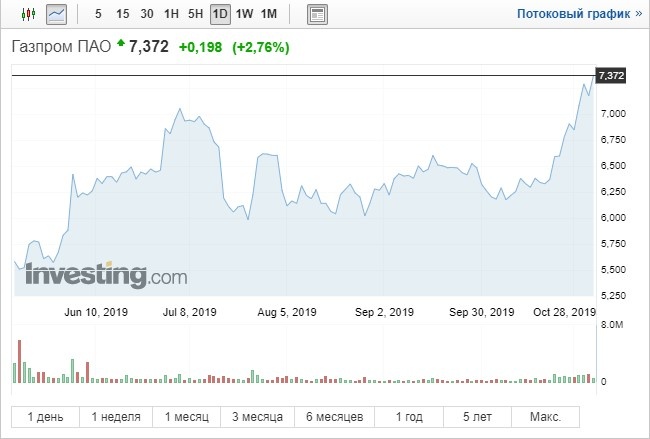
Task: Click the Газпром ПАО title
Action: (x=61, y=46)
